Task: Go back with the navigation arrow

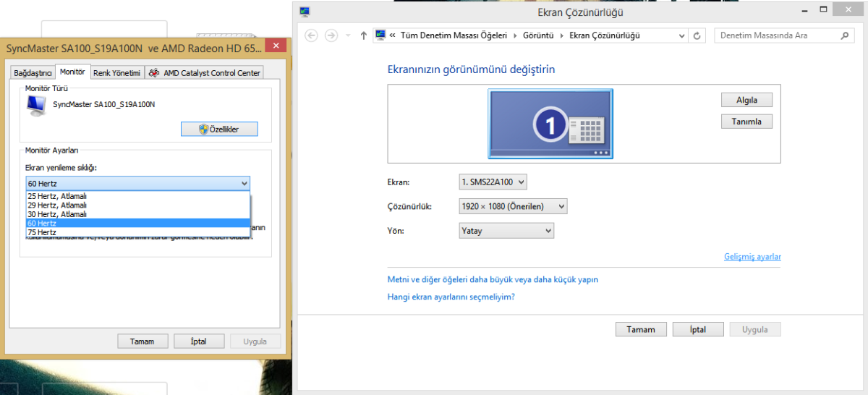Action: pyautogui.click(x=312, y=35)
